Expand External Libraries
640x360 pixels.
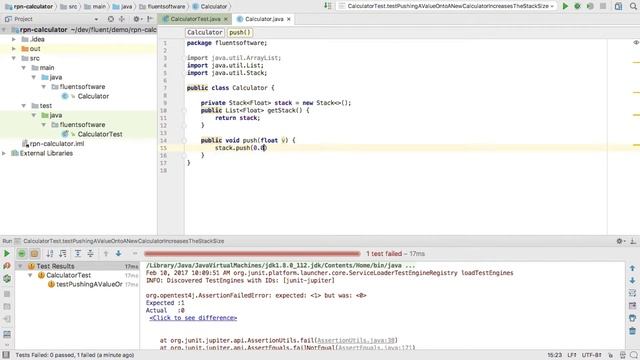4,153
